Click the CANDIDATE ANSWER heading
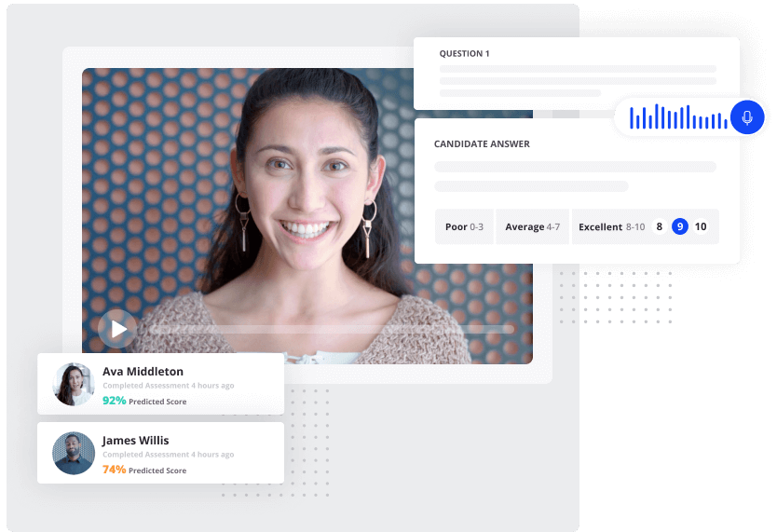 (x=482, y=144)
